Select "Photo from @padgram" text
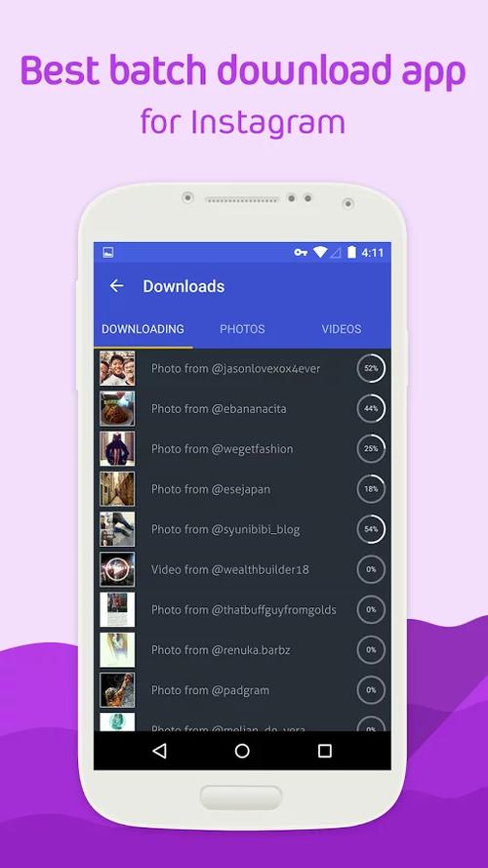Viewport: 488px width, 868px height. click(x=210, y=690)
